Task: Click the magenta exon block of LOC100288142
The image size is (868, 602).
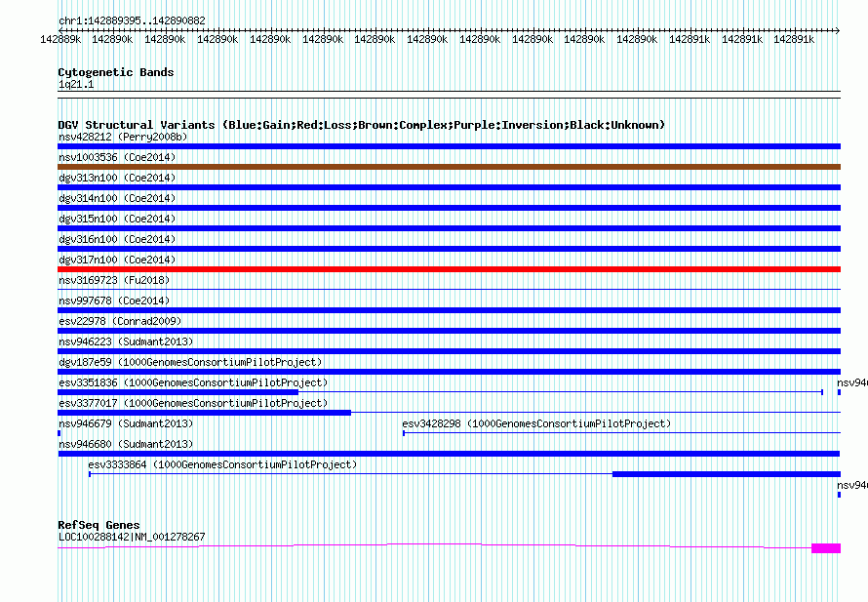Action: coord(826,548)
